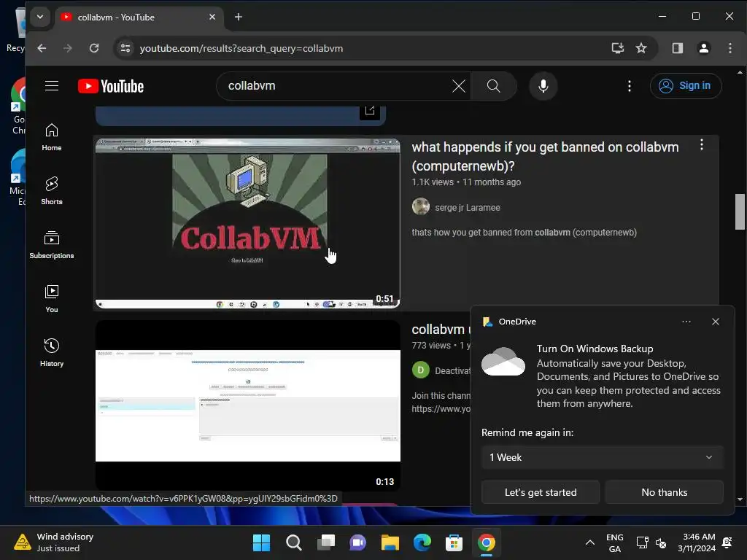Reload the page in Chrome
Image resolution: width=747 pixels, height=560 pixels.
pyautogui.click(x=94, y=48)
